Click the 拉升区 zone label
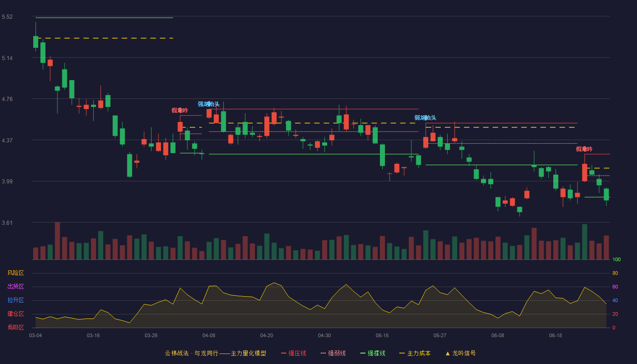 15,300
